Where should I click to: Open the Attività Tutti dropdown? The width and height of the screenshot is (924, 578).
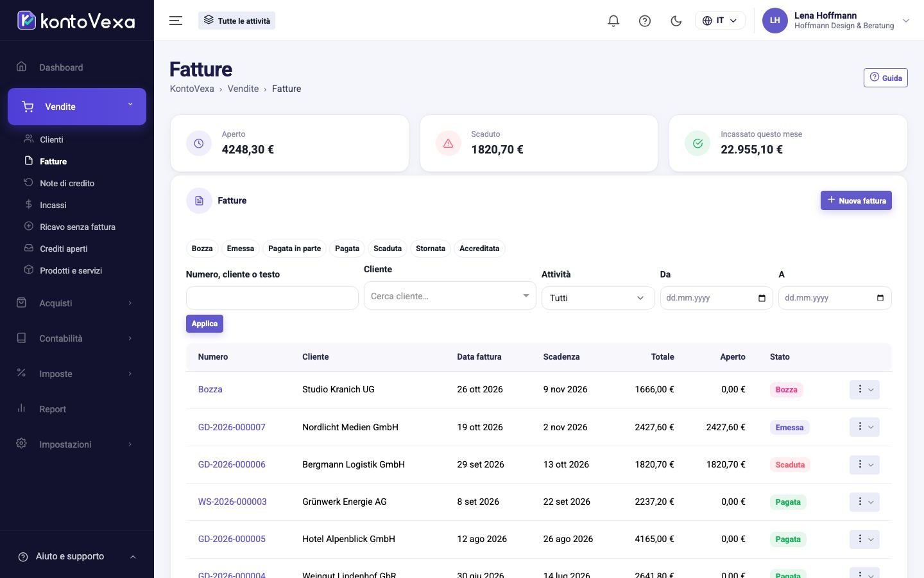pyautogui.click(x=598, y=298)
